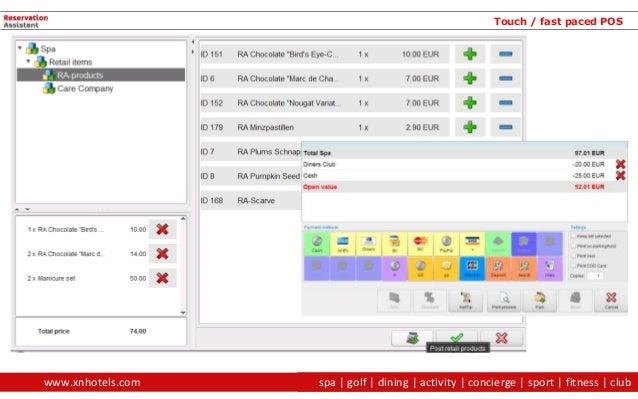This screenshot has width=638, height=399.
Task: Enable Keep bill selected checkbox
Action: 573,236
